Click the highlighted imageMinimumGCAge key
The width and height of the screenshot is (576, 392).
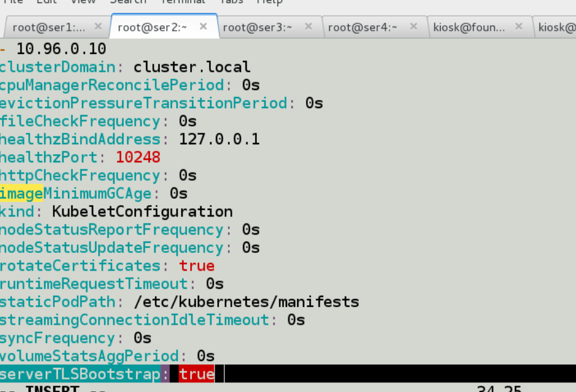[x=76, y=194]
